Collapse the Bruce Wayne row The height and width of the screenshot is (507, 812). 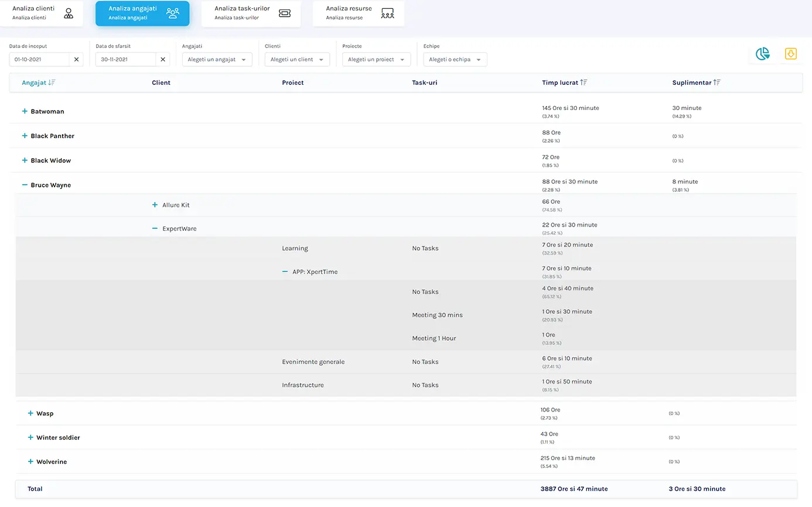tap(25, 185)
